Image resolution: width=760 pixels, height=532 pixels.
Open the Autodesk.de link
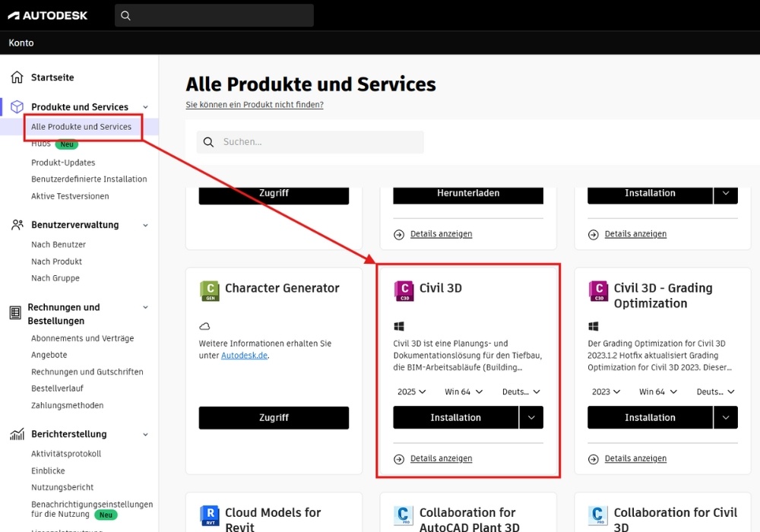pyautogui.click(x=244, y=356)
